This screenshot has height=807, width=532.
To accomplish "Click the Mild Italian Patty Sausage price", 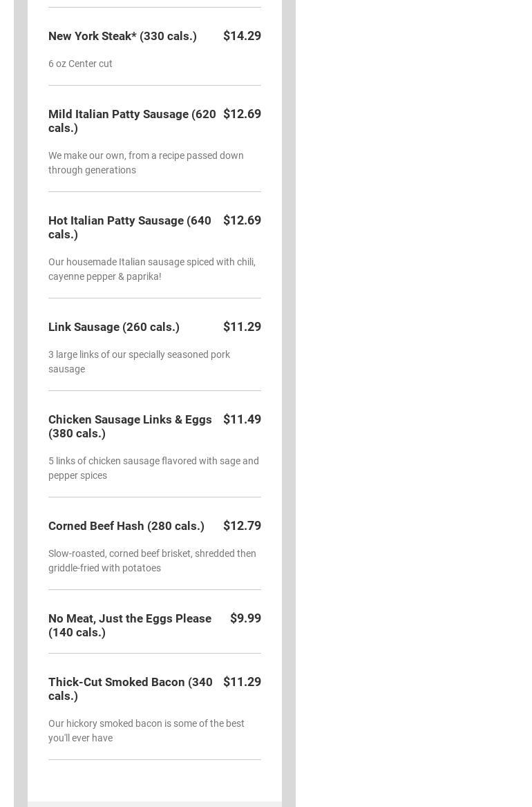I will click(x=242, y=114).
